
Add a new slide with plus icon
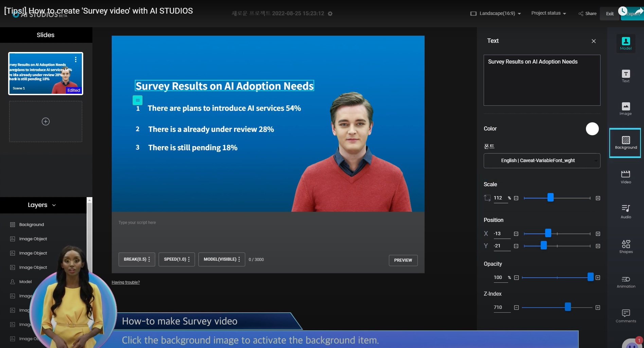coord(46,121)
